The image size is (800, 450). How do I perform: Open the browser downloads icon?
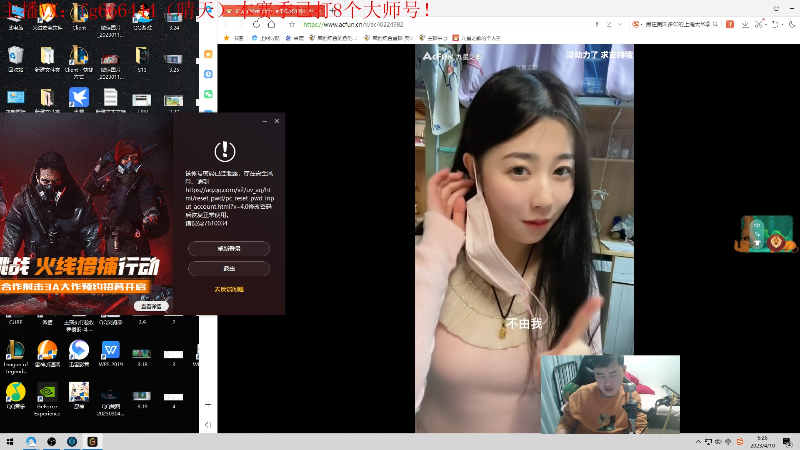click(745, 24)
